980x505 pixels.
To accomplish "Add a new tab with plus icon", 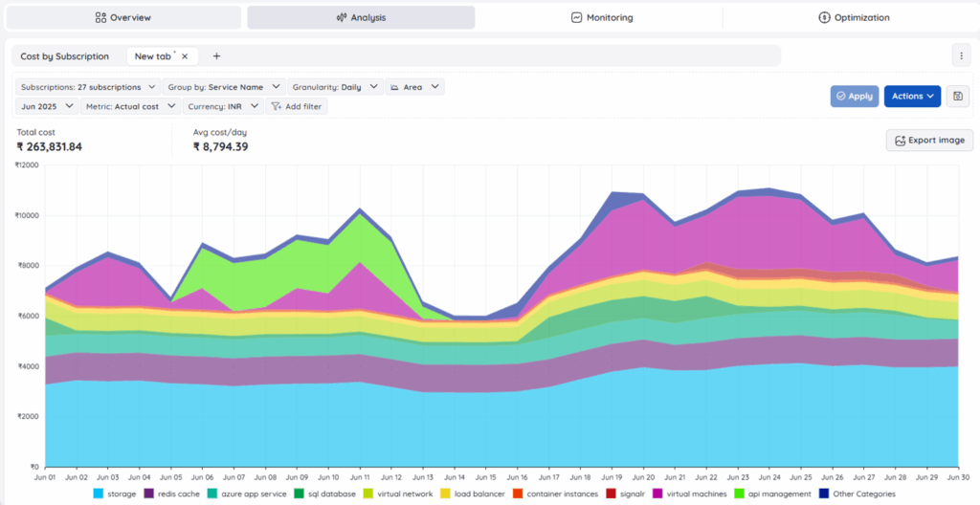I will (x=216, y=56).
